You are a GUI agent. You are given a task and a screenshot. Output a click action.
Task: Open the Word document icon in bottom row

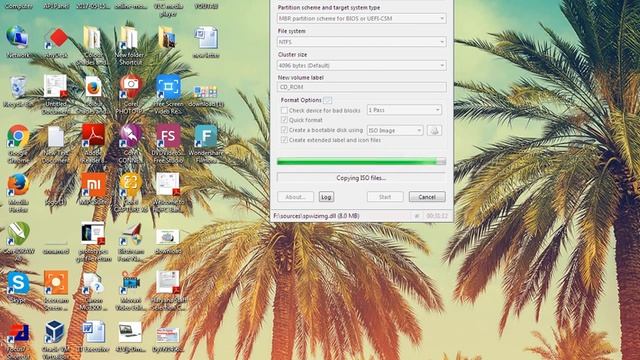[x=93, y=331]
